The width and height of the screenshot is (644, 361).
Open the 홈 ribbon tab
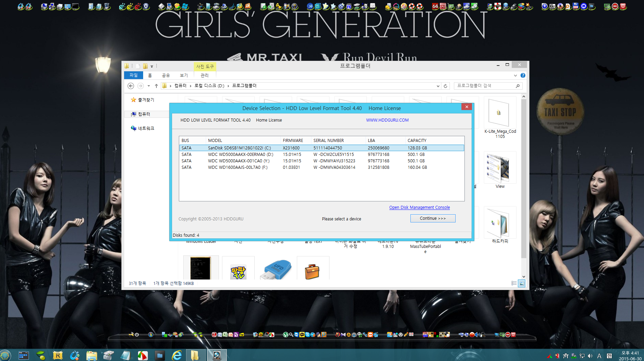pos(150,75)
